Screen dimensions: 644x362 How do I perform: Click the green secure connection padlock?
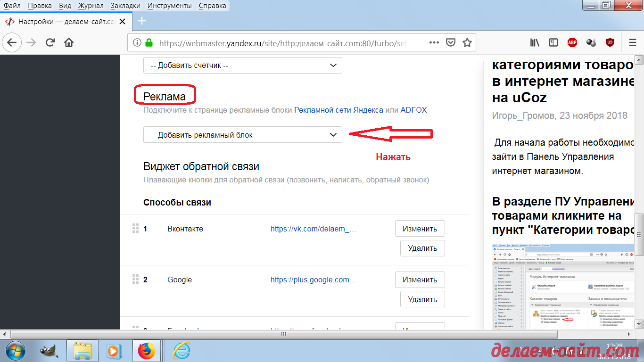149,43
